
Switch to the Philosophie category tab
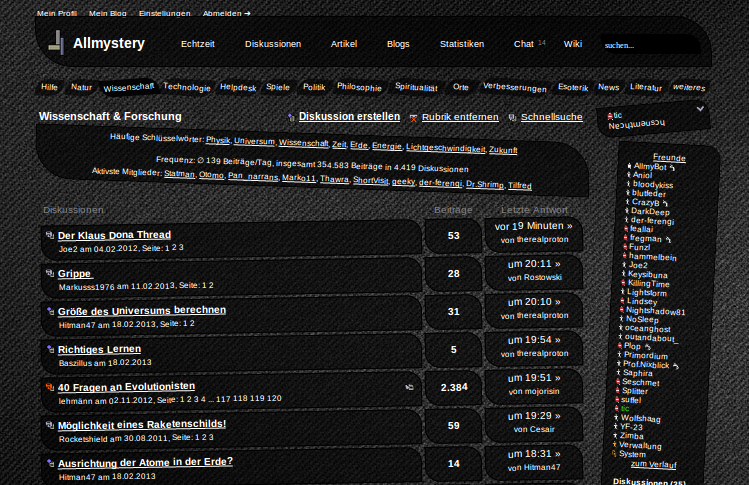click(359, 87)
